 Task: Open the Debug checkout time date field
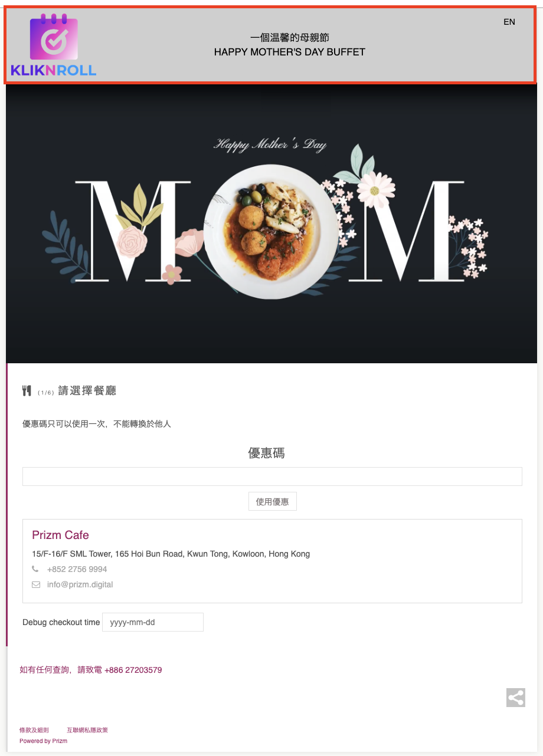153,622
